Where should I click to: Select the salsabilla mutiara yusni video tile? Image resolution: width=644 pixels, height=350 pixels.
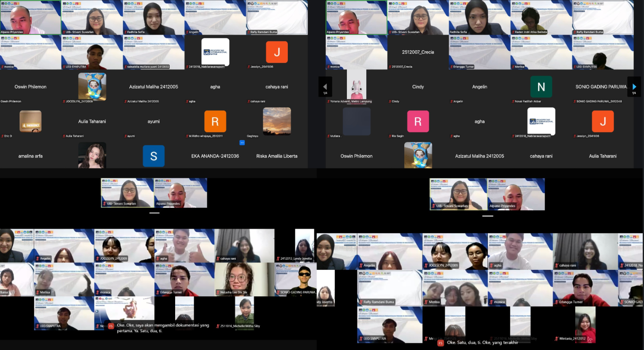[154, 52]
